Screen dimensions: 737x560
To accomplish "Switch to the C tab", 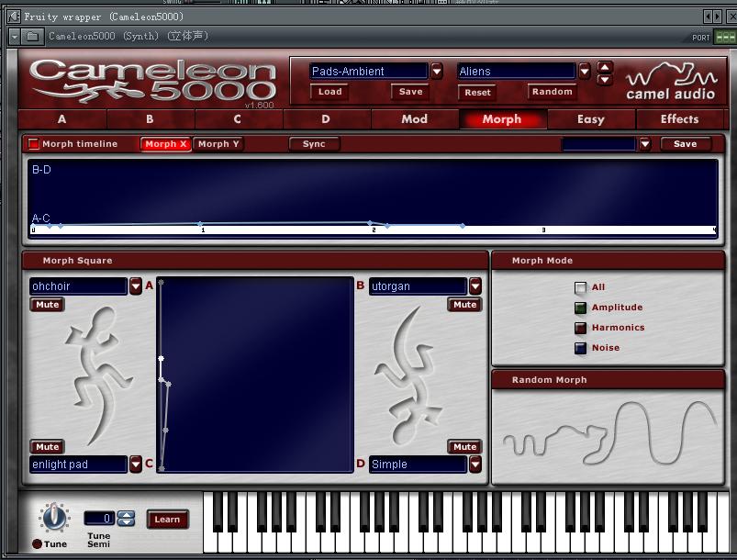I will click(x=238, y=119).
